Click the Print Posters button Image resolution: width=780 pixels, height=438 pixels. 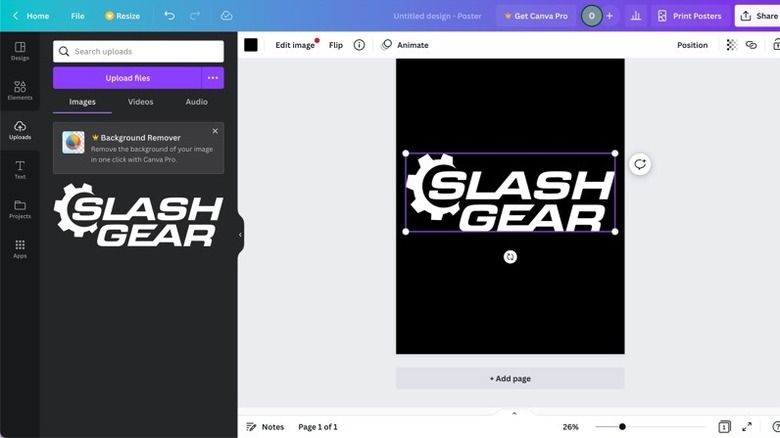pos(689,16)
